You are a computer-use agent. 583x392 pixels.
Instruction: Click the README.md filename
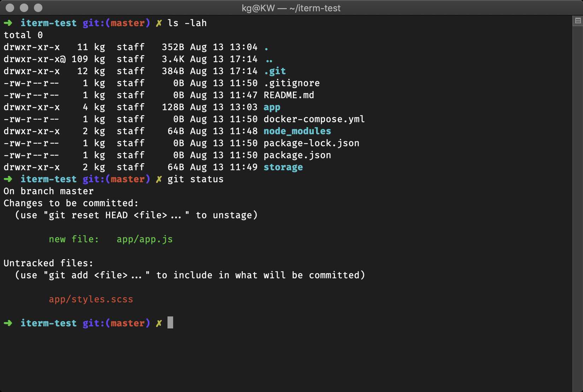point(289,95)
